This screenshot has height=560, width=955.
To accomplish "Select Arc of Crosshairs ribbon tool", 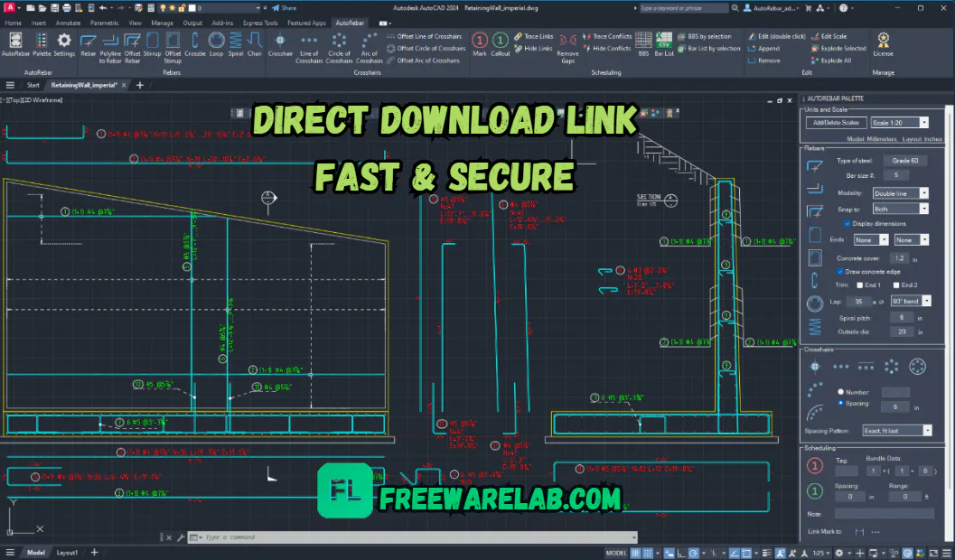I will (x=370, y=48).
